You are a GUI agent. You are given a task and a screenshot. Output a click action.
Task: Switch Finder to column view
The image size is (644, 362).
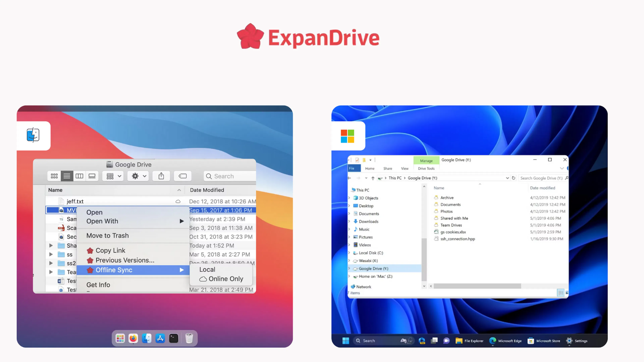pos(79,176)
